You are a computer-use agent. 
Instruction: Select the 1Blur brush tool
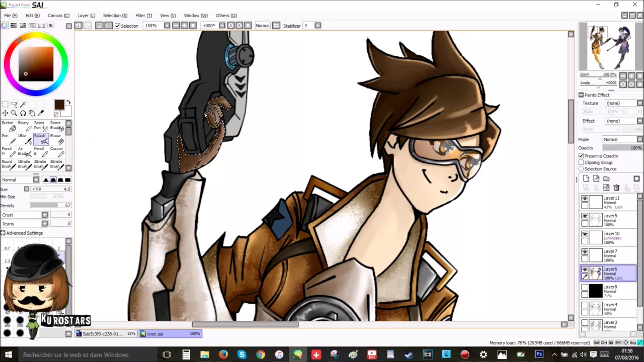click(24, 139)
